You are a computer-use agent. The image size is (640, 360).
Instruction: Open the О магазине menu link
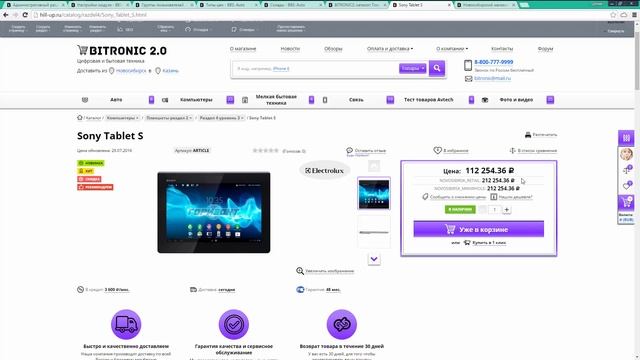point(243,49)
